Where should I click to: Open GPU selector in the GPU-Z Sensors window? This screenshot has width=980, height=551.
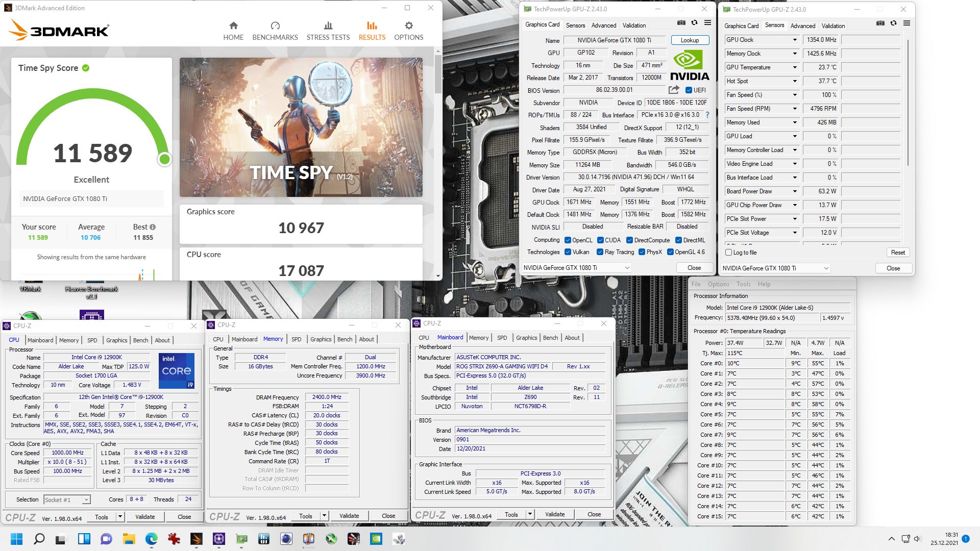tap(776, 268)
